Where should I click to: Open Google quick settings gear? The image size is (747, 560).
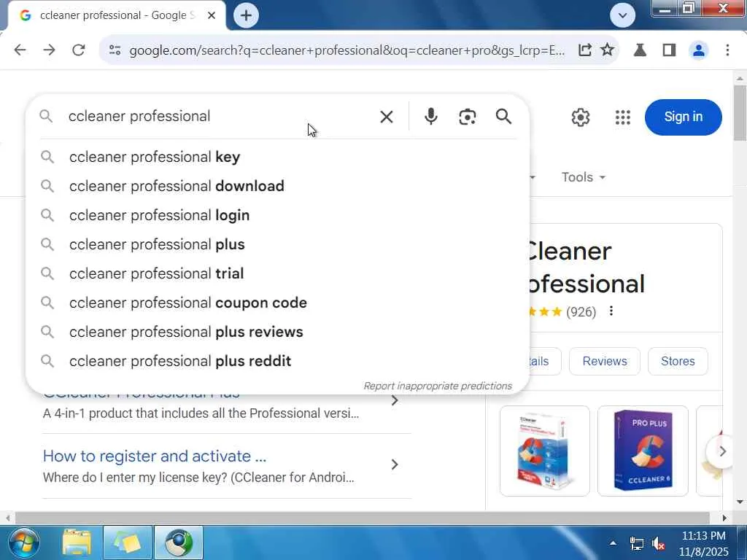click(580, 117)
